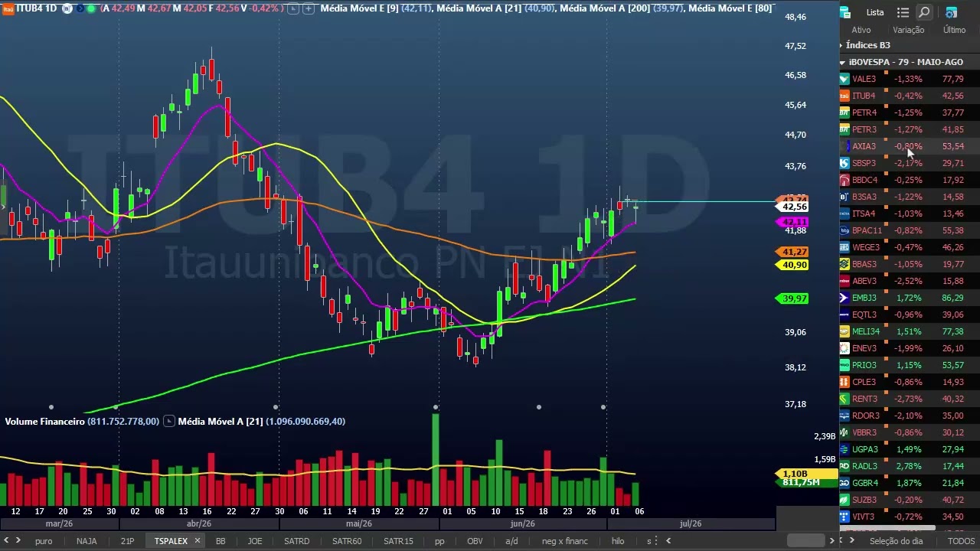The height and width of the screenshot is (551, 980).
Task: Click the PETR4 company logo icon
Action: coord(844,112)
